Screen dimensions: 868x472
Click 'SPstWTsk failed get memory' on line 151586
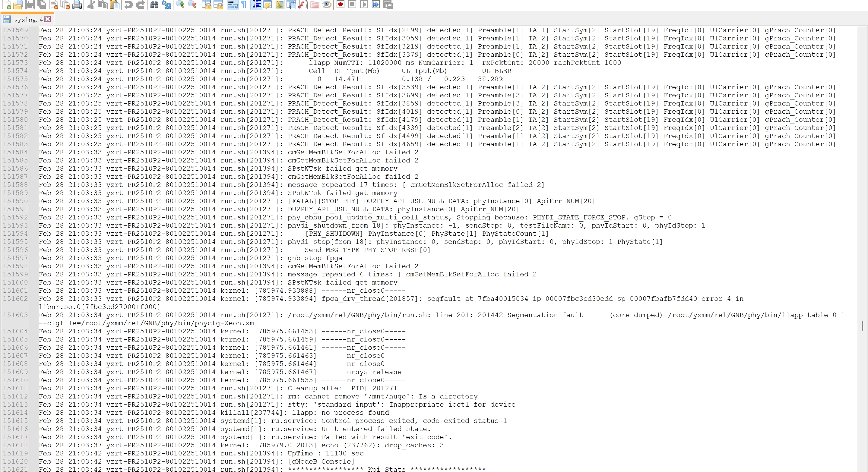342,168
